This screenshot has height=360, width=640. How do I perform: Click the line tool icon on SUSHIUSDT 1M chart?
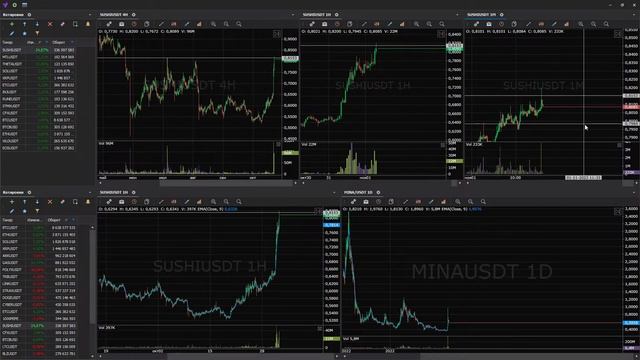[529, 24]
